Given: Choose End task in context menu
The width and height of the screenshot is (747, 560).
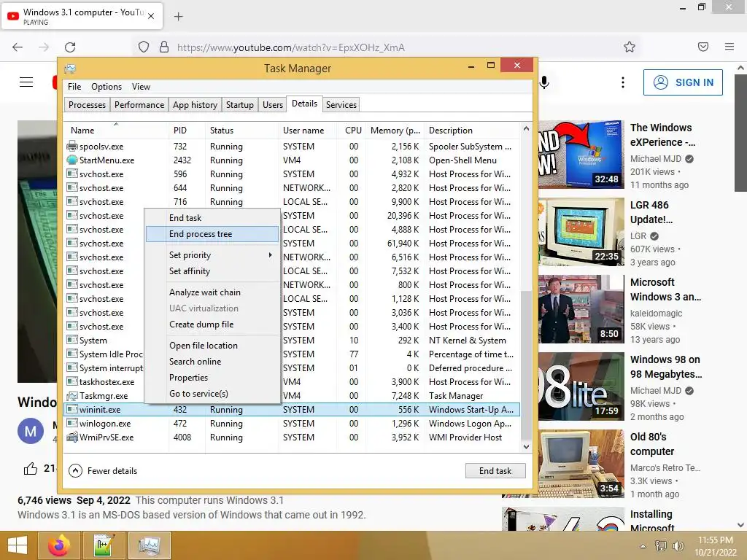Looking at the screenshot, I should [x=212, y=217].
